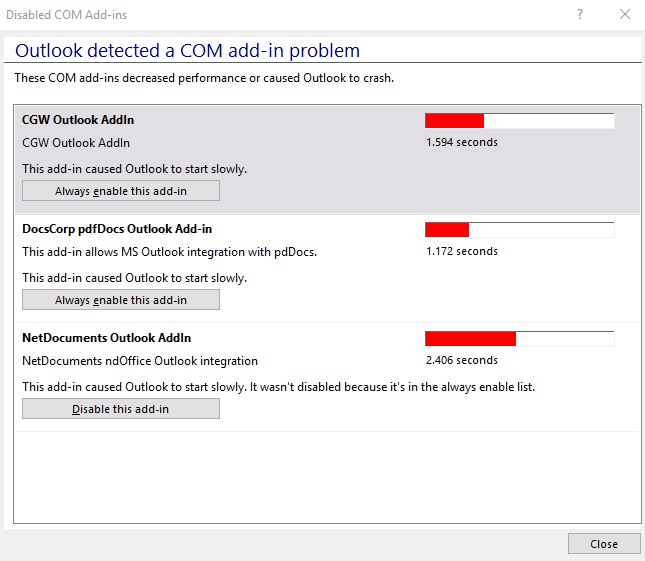Click the non-bold CGW Outlook AddIn description

(x=76, y=143)
